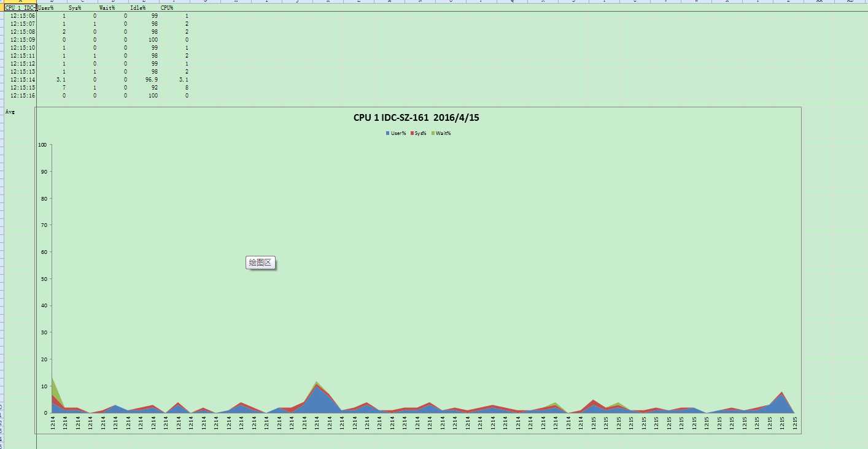The image size is (868, 449).
Task: Click the 绘图区 plot area tooltip
Action: [x=261, y=263]
